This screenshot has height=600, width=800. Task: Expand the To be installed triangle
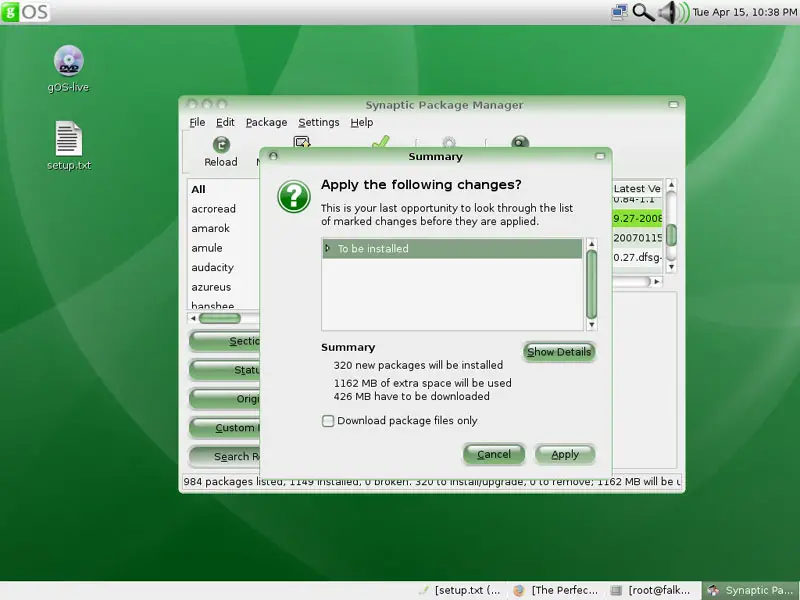[328, 248]
